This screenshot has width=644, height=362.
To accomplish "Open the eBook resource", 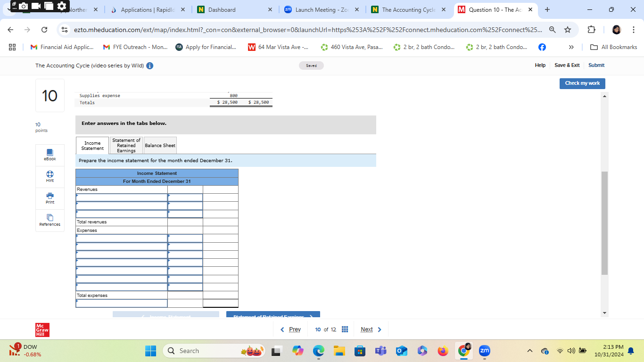I will [x=50, y=155].
